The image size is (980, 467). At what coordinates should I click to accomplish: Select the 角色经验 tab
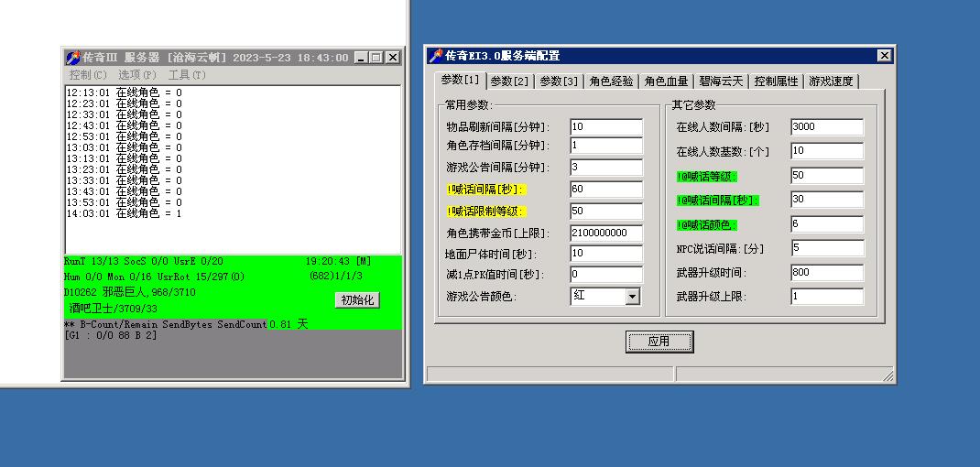pyautogui.click(x=611, y=81)
